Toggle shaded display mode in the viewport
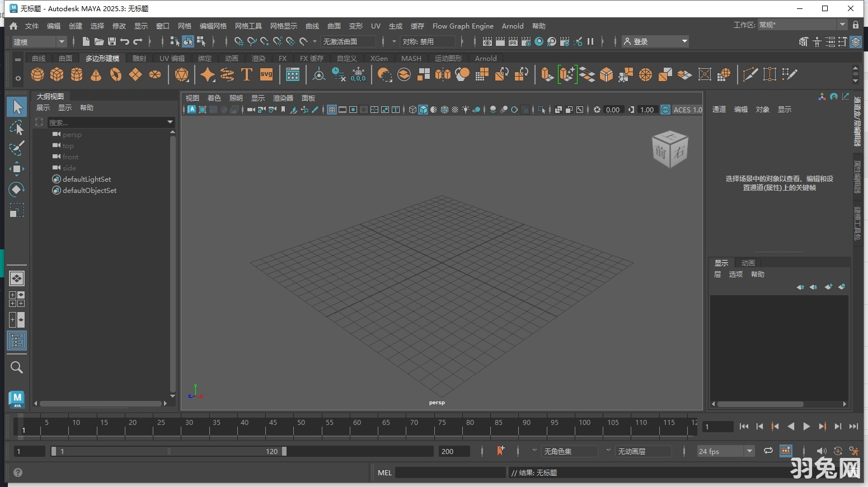868x487 pixels. (x=423, y=110)
